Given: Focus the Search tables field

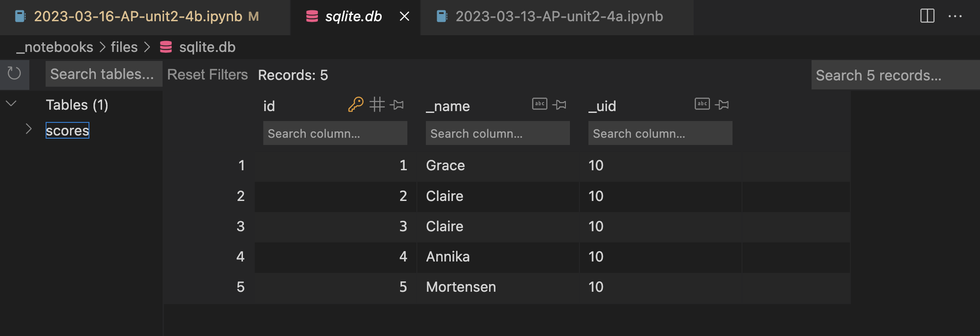Looking at the screenshot, I should click(x=104, y=74).
